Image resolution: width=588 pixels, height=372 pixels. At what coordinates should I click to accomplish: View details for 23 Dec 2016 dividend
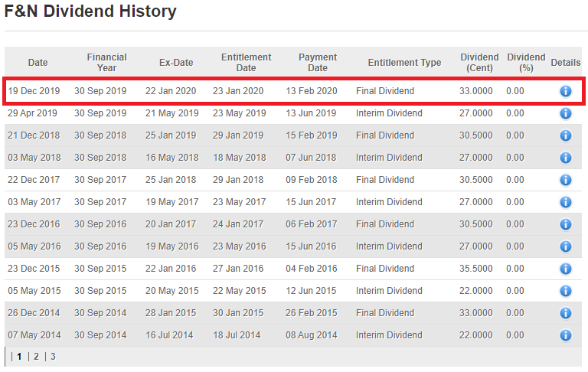click(565, 224)
